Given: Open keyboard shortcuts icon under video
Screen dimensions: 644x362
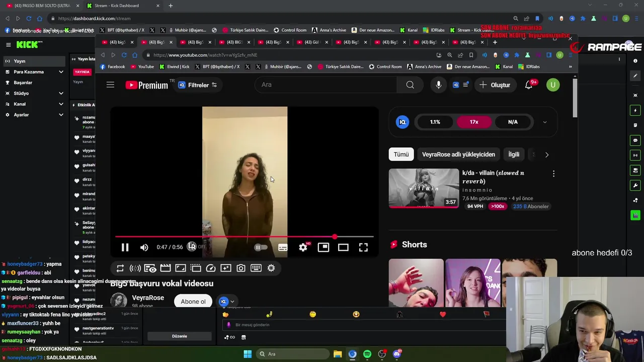Looking at the screenshot, I should click(256, 268).
